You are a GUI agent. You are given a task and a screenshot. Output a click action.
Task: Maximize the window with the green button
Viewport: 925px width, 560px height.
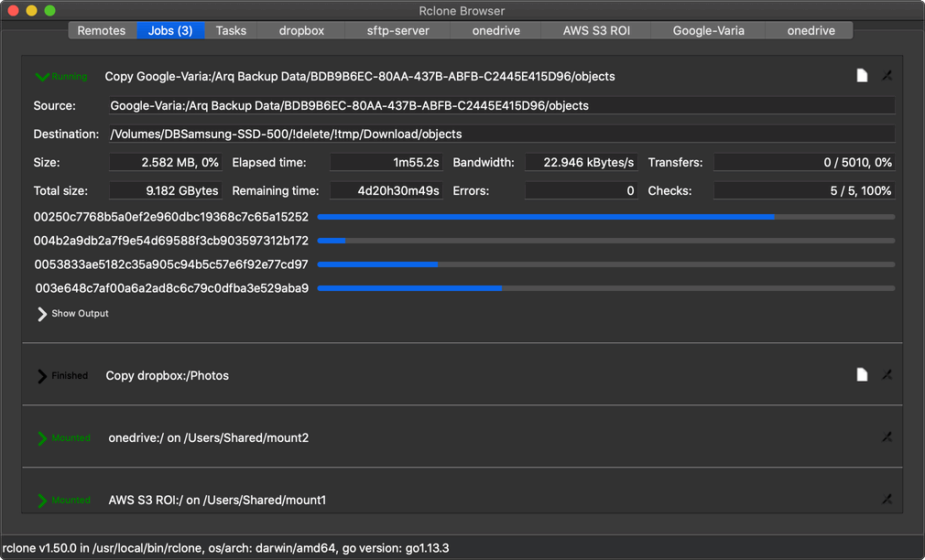50,11
